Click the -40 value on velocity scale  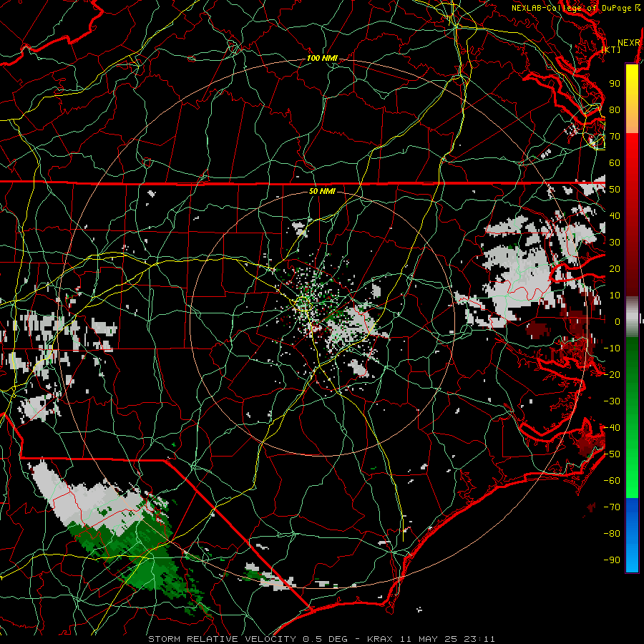[x=612, y=428]
